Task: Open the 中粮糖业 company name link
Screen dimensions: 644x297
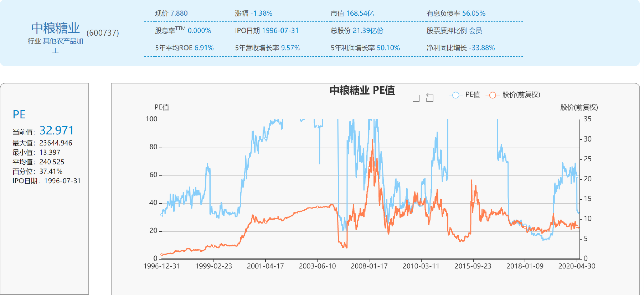Action: [x=55, y=28]
